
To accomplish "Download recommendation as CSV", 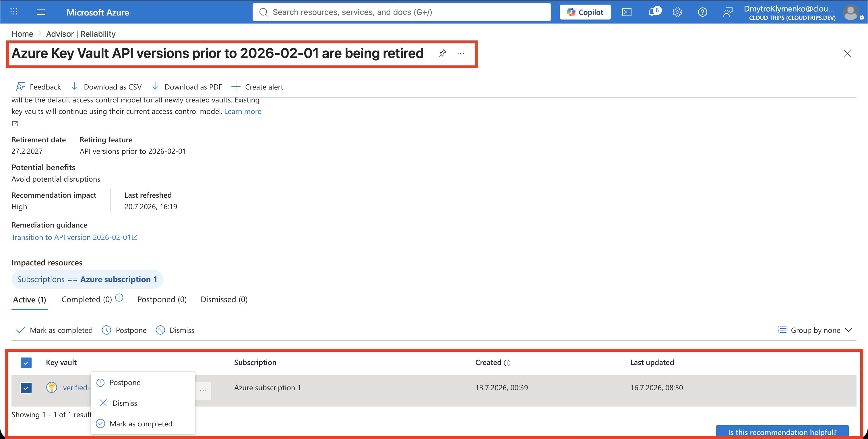I will [106, 87].
